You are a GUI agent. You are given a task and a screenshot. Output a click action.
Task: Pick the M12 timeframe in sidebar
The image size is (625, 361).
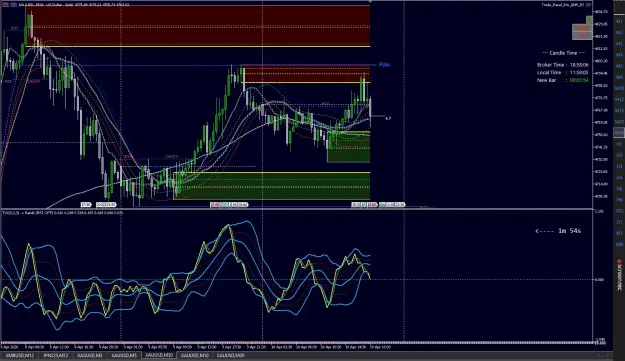(x=619, y=100)
